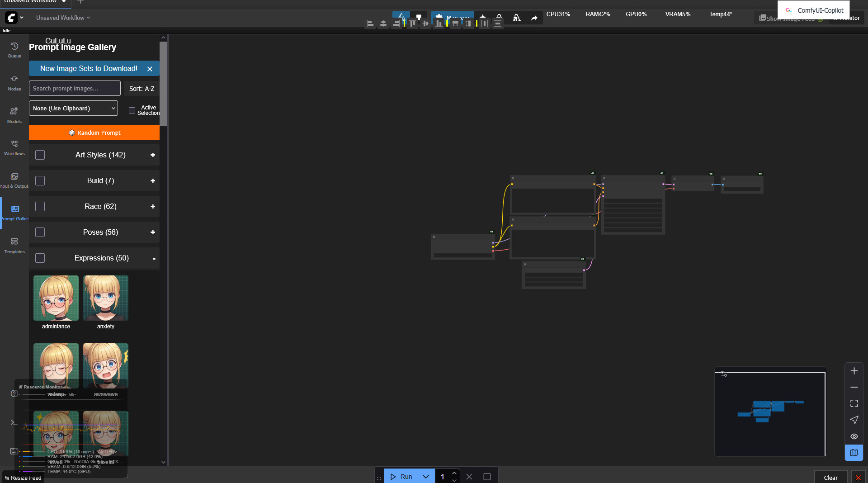Switch to the Prompt Gallery tab
The width and height of the screenshot is (868, 483).
(15, 213)
